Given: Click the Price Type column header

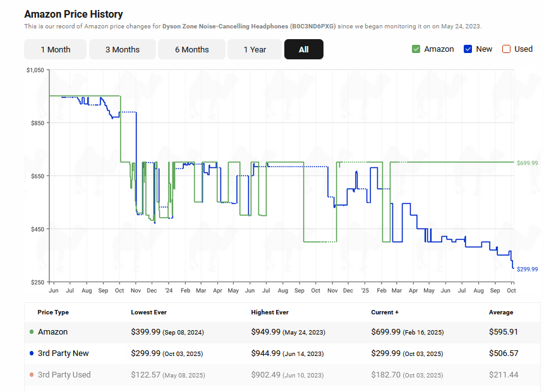Looking at the screenshot, I should coord(53,312).
